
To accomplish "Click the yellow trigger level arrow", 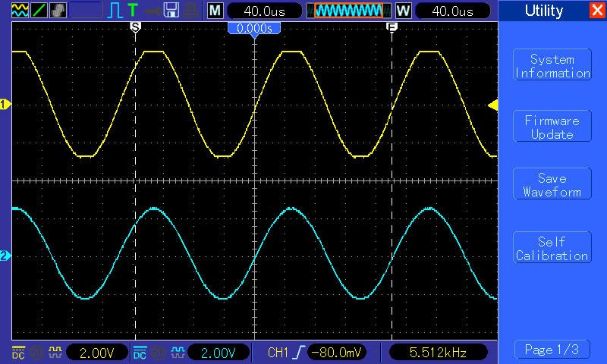I will tap(492, 105).
